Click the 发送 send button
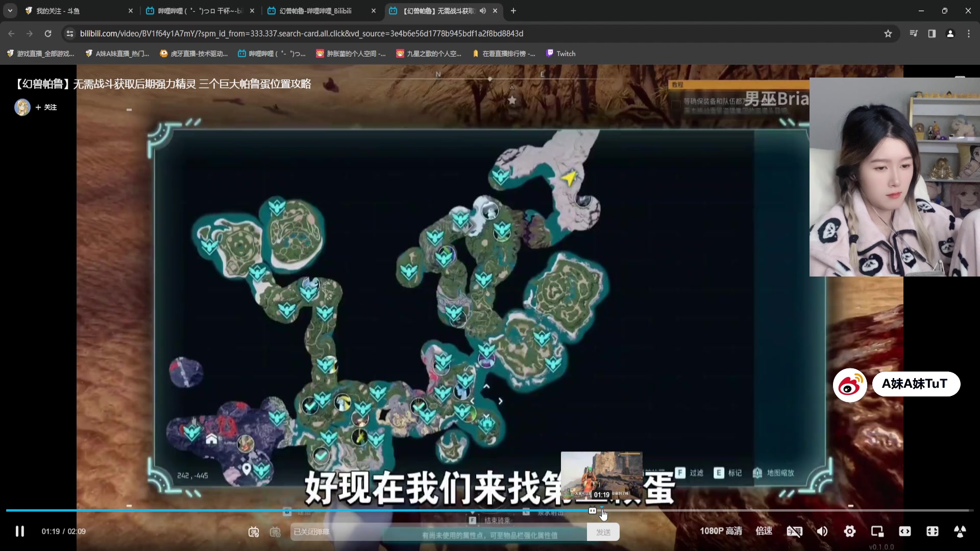980x551 pixels. tap(603, 532)
